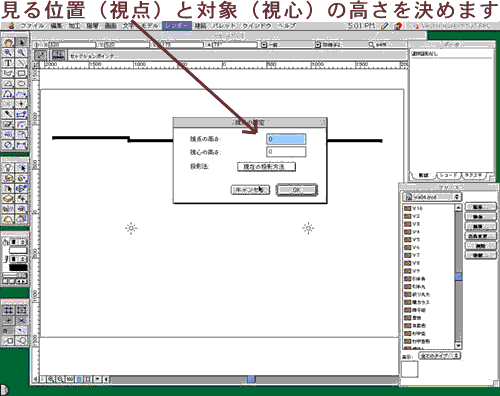
Task: Click the light source sun symbol on the left
Action: point(131,228)
